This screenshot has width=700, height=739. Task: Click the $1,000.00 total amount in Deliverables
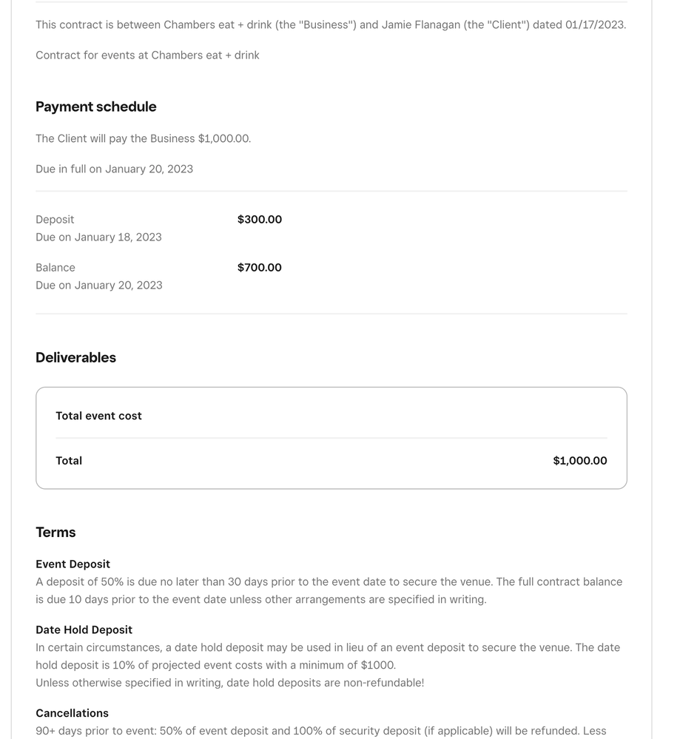[579, 461]
